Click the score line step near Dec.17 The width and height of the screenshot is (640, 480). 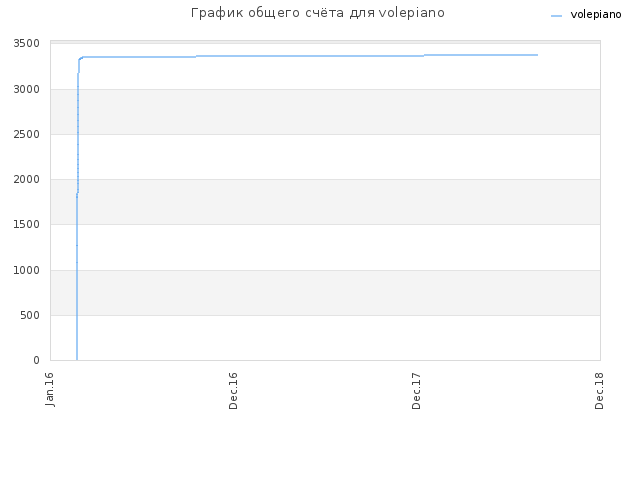click(x=424, y=56)
